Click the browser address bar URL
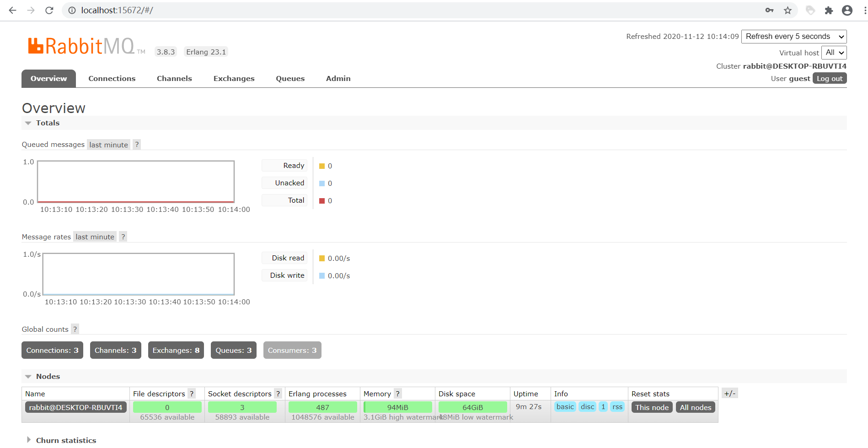The image size is (868, 448). [117, 10]
